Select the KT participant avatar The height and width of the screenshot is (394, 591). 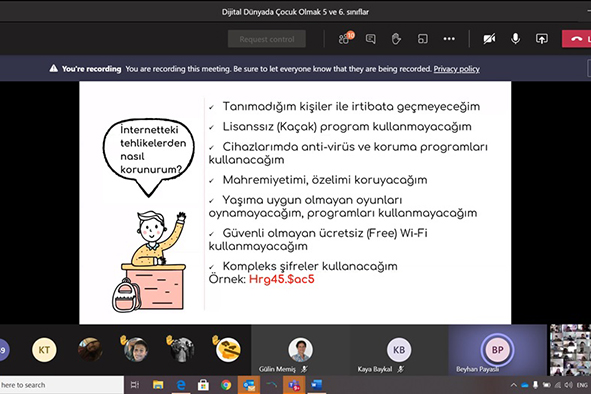point(44,350)
